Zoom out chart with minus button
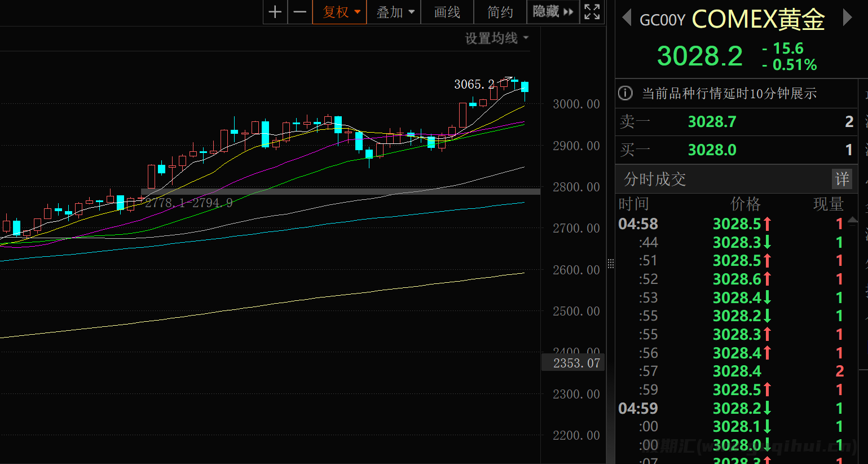868x464 pixels. click(300, 12)
